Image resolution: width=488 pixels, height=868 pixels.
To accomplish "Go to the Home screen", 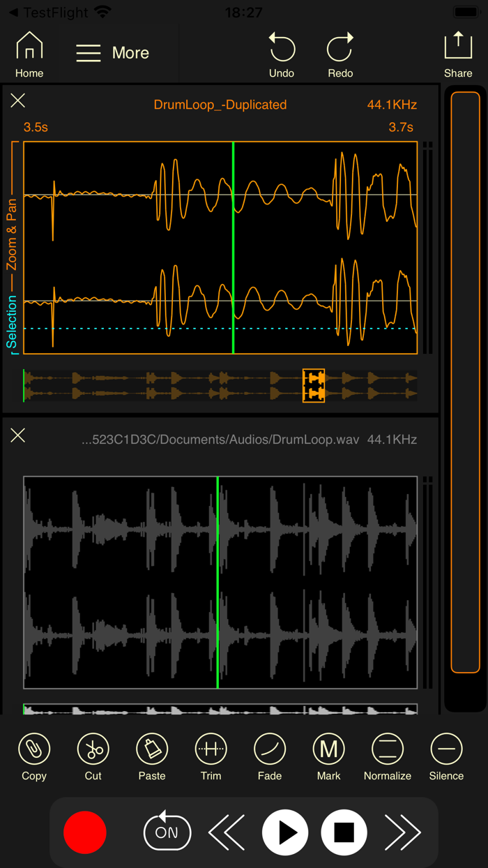I will pyautogui.click(x=29, y=54).
